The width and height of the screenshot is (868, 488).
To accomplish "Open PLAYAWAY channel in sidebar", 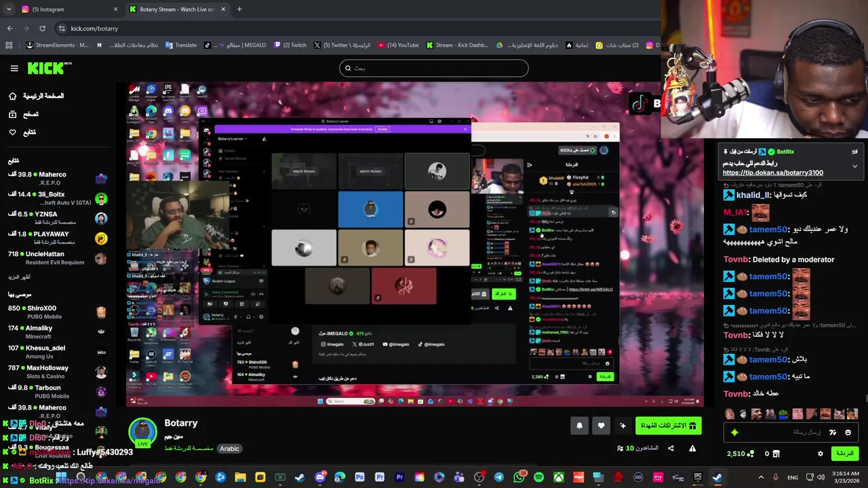I will (x=58, y=238).
